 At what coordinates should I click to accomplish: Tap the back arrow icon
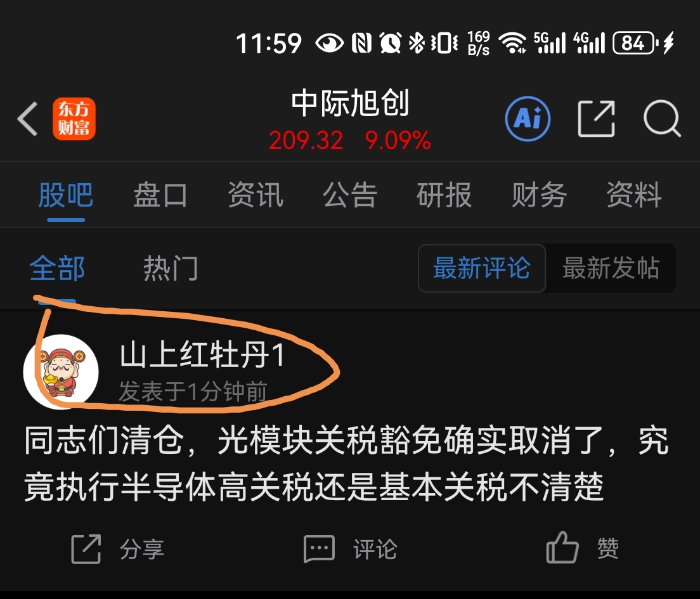[x=27, y=119]
